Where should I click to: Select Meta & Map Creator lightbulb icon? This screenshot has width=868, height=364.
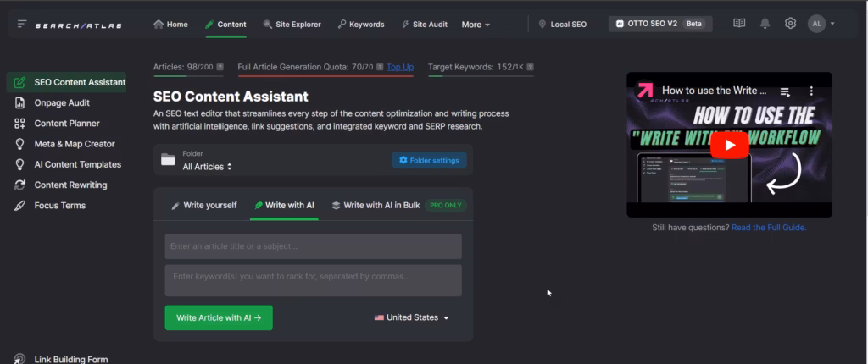coord(19,144)
